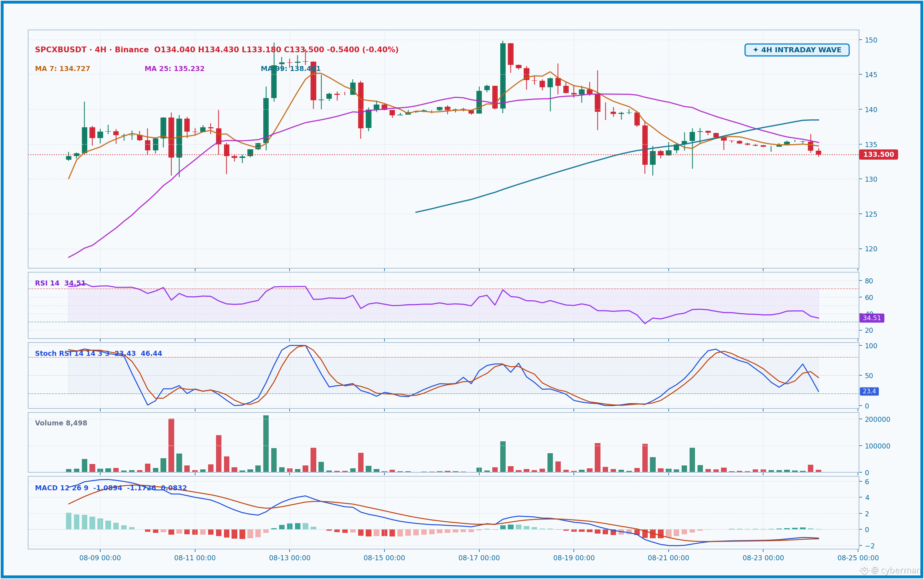924x579 pixels.
Task: Click the 130 price axis label
Action: click(871, 179)
